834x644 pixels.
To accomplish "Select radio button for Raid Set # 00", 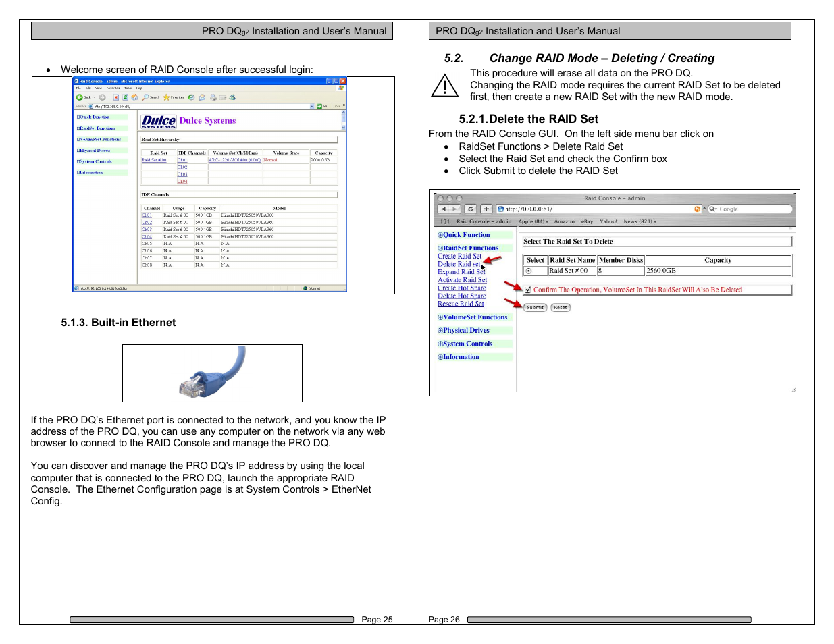I will 528,271.
